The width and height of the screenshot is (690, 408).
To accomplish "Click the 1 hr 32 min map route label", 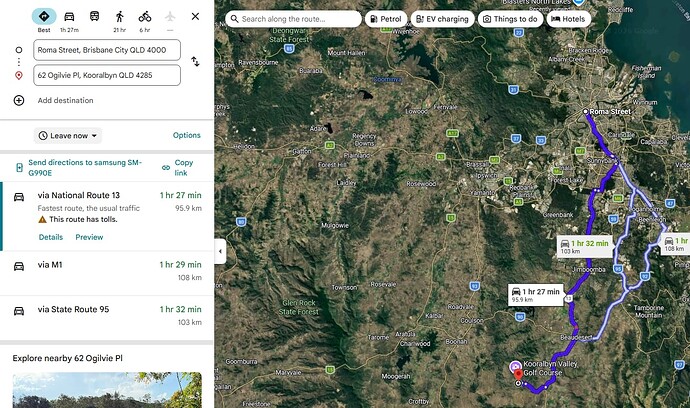I will [x=585, y=246].
